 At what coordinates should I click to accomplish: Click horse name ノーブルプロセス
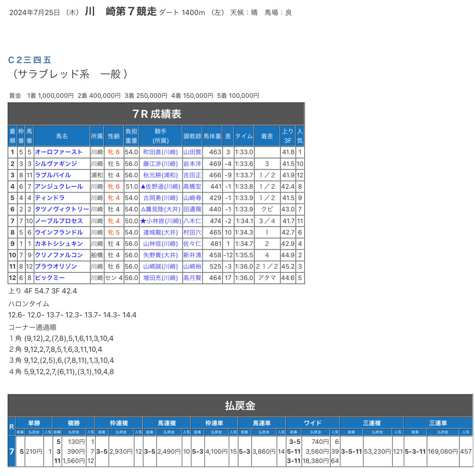(x=58, y=221)
